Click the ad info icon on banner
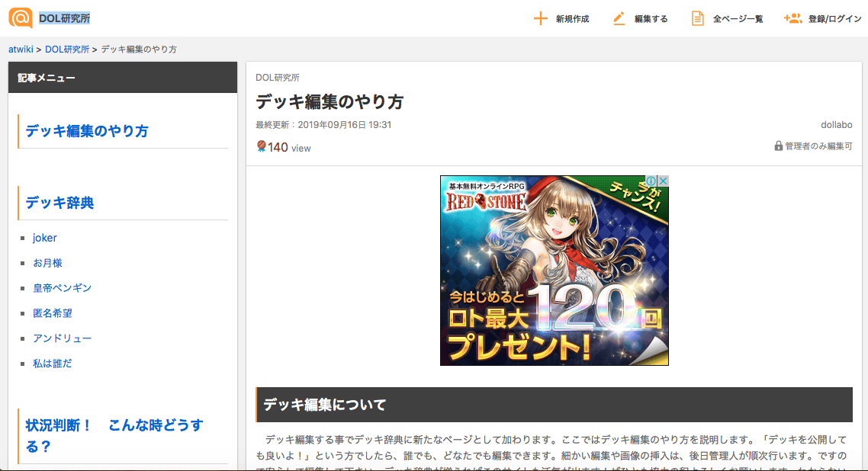 [x=651, y=181]
